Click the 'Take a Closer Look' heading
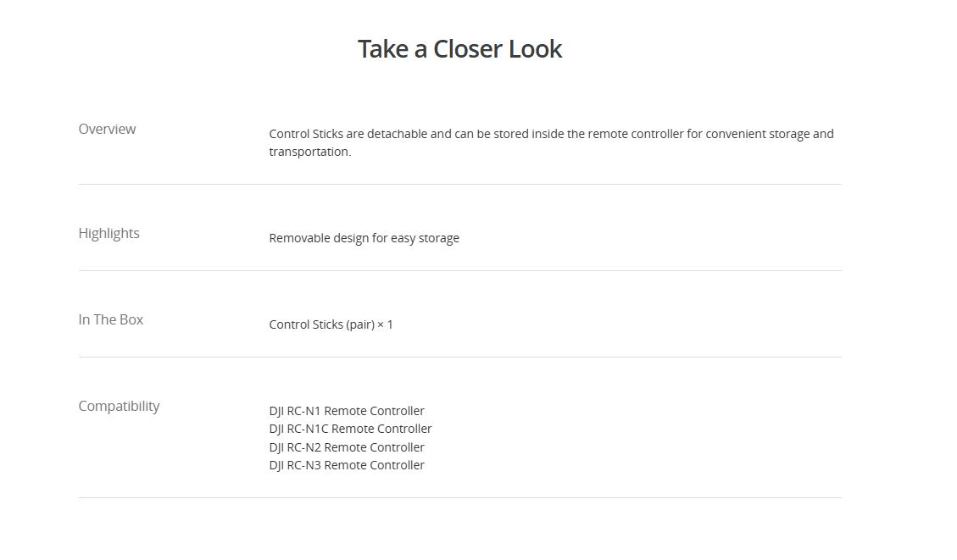The image size is (957, 560). (459, 49)
